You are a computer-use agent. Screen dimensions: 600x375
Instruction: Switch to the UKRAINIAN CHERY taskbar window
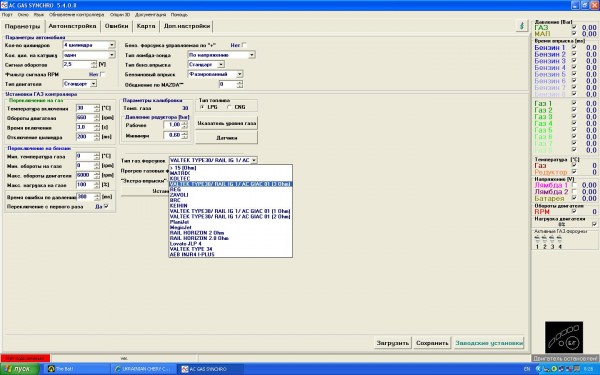tap(144, 369)
